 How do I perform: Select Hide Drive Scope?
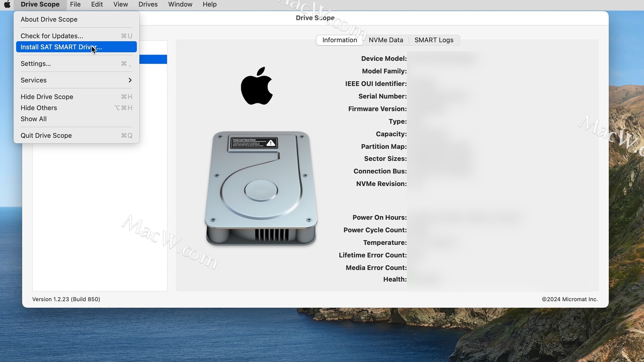(x=47, y=97)
